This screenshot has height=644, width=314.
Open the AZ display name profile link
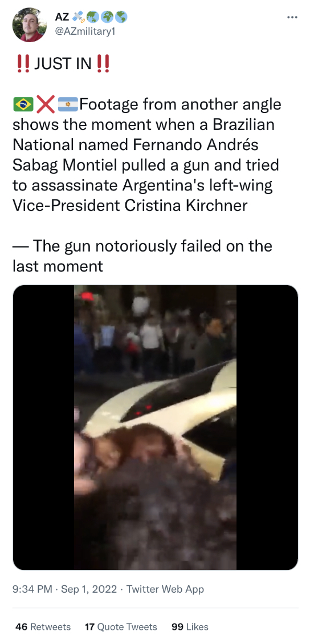(62, 17)
